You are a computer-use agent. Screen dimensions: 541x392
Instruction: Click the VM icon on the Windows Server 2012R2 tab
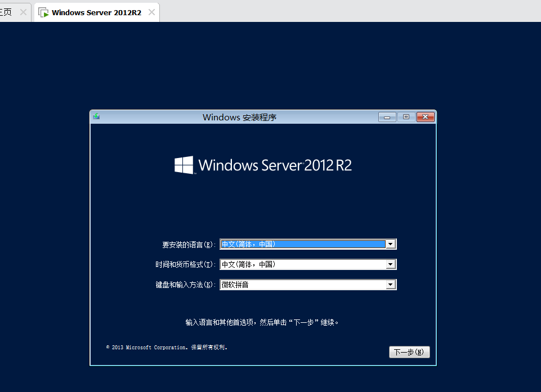tap(43, 12)
